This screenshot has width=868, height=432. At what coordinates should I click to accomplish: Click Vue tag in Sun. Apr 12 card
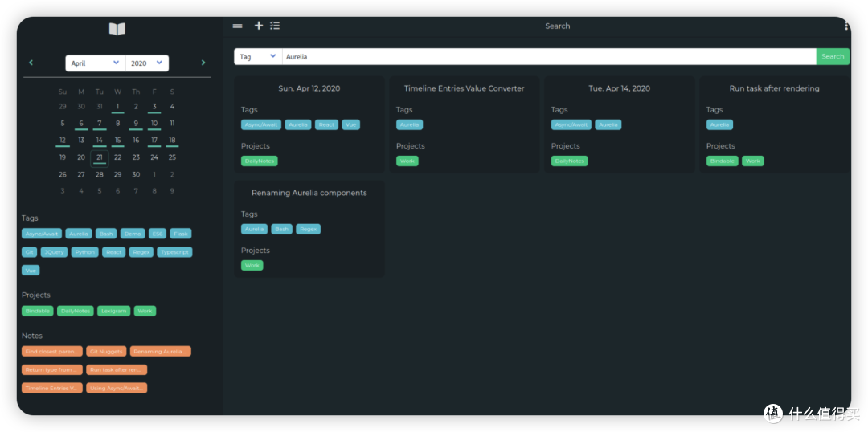[x=351, y=124]
